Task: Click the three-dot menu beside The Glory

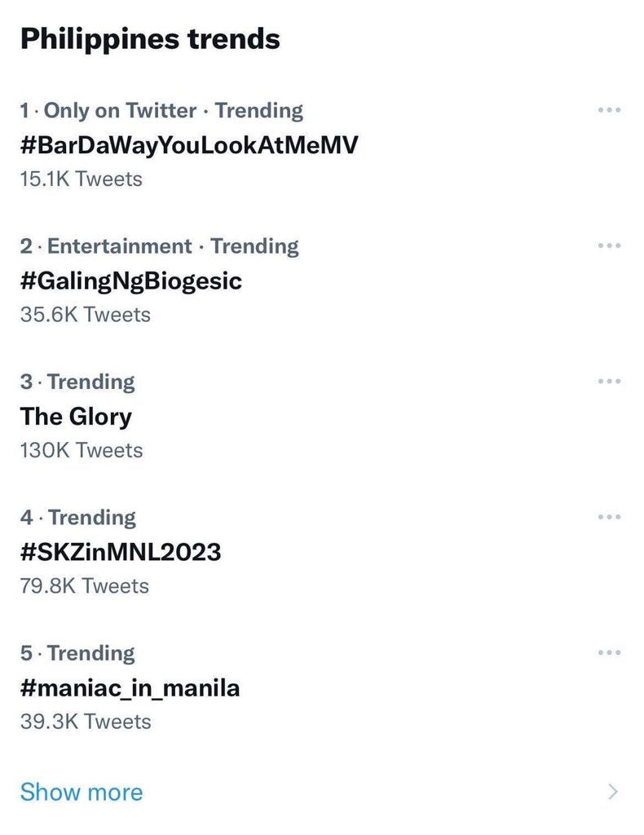Action: [609, 382]
